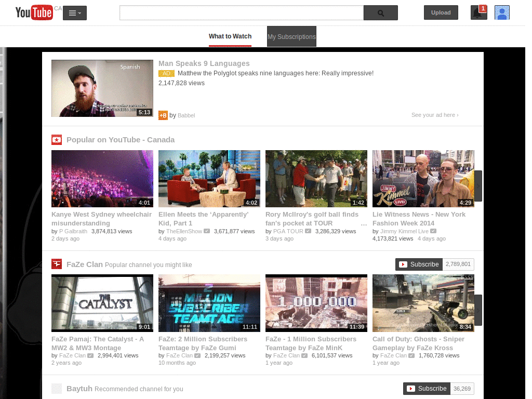Viewport: 532px width, 399px height.
Task: Click the FaZe Clan channel logo icon
Action: [x=57, y=264]
